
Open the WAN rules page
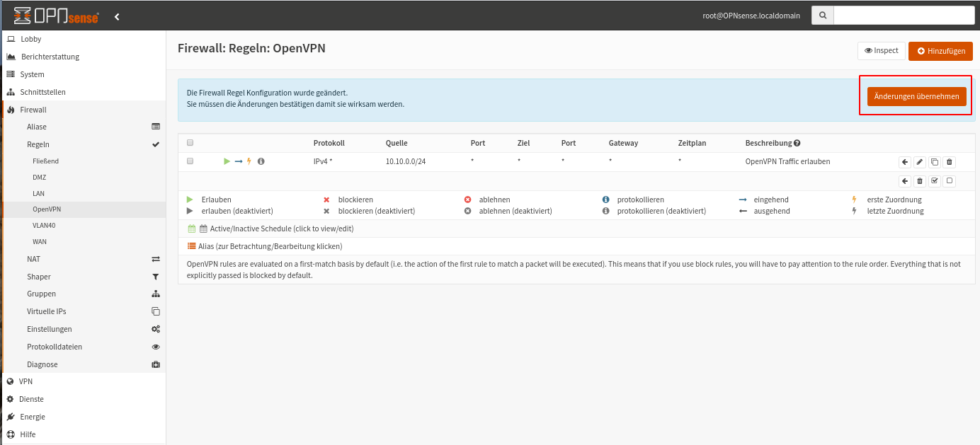coord(40,242)
